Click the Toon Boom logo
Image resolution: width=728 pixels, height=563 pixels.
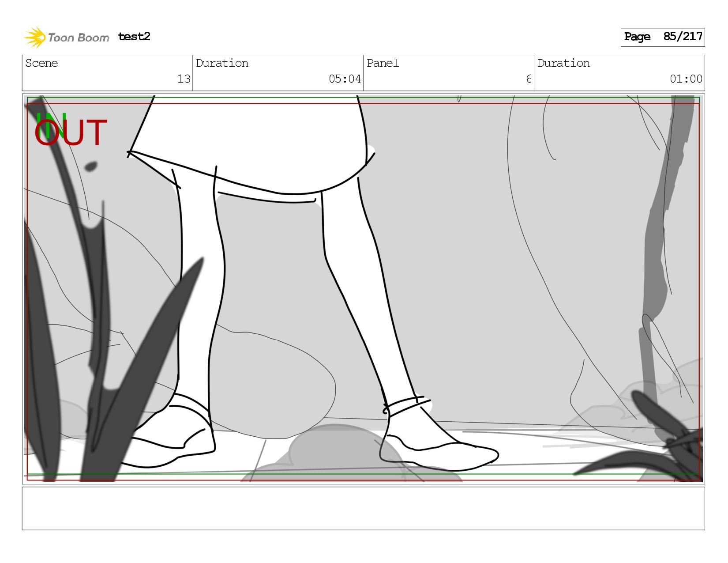point(66,37)
